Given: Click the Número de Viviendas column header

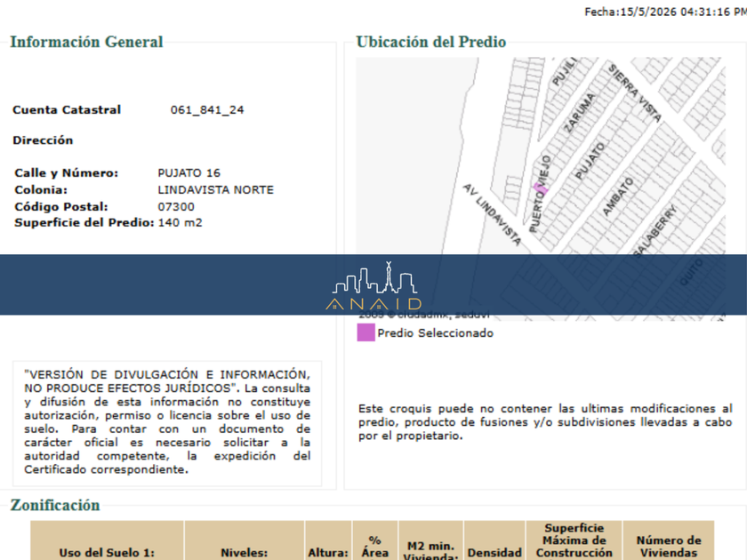Looking at the screenshot, I should [x=669, y=546].
